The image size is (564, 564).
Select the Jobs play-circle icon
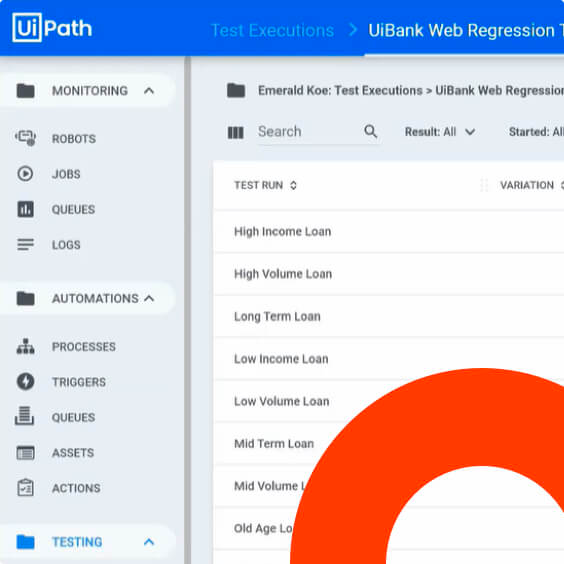(x=25, y=174)
